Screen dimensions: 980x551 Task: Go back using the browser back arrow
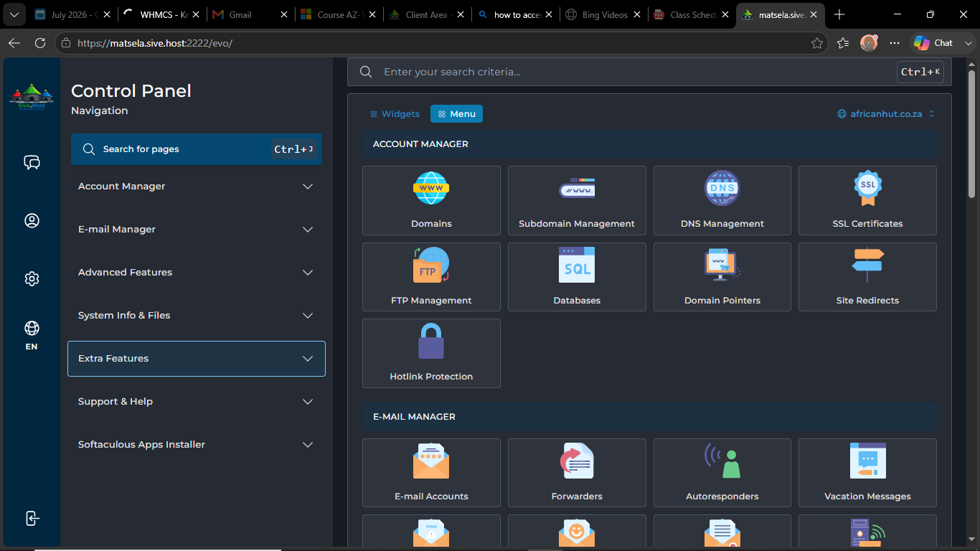14,43
